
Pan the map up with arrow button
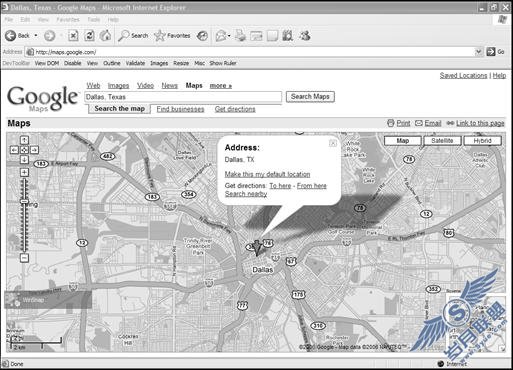point(24,140)
